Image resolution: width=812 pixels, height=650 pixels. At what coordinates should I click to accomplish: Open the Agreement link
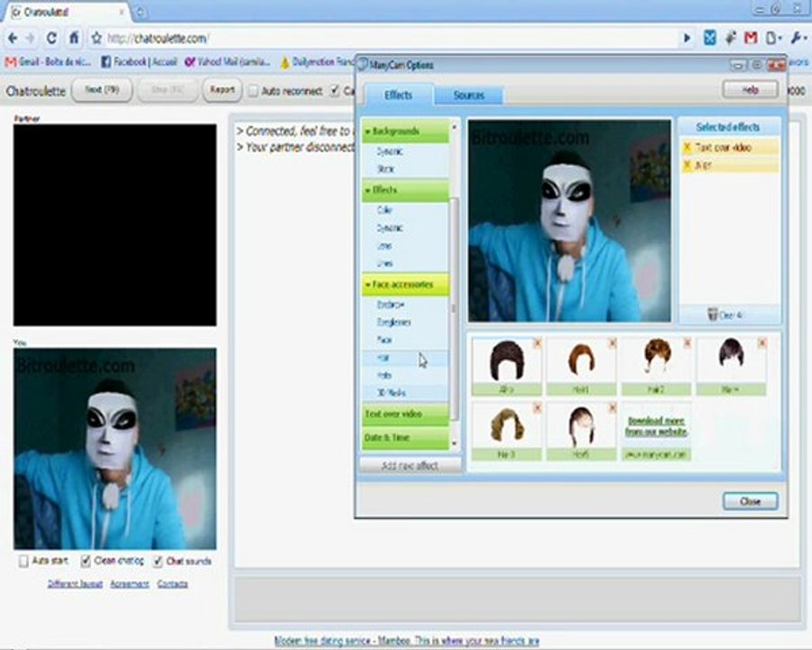(129, 584)
